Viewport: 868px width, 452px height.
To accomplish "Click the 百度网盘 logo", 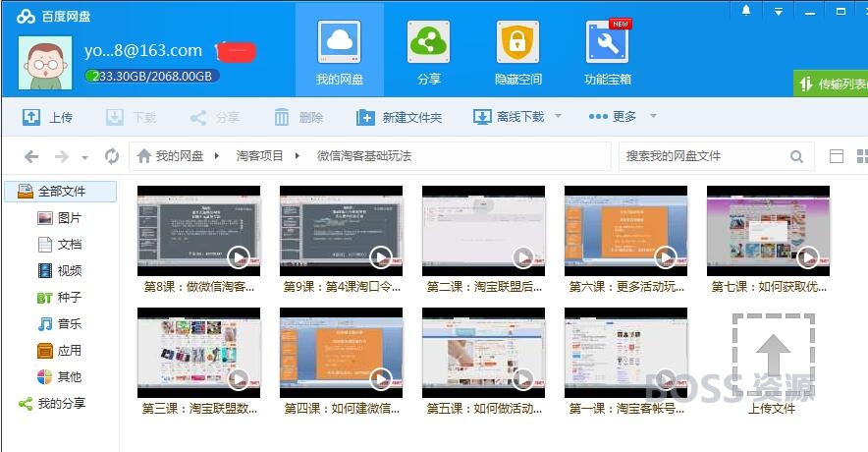I will 53,17.
